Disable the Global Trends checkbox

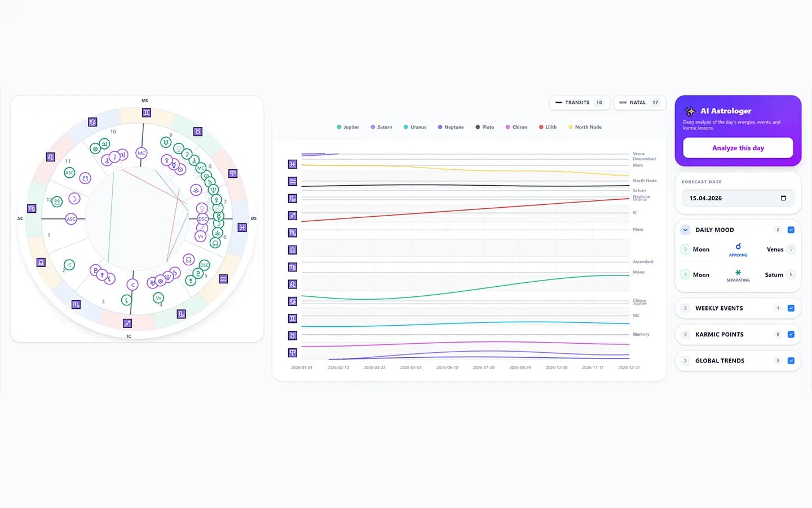click(791, 361)
